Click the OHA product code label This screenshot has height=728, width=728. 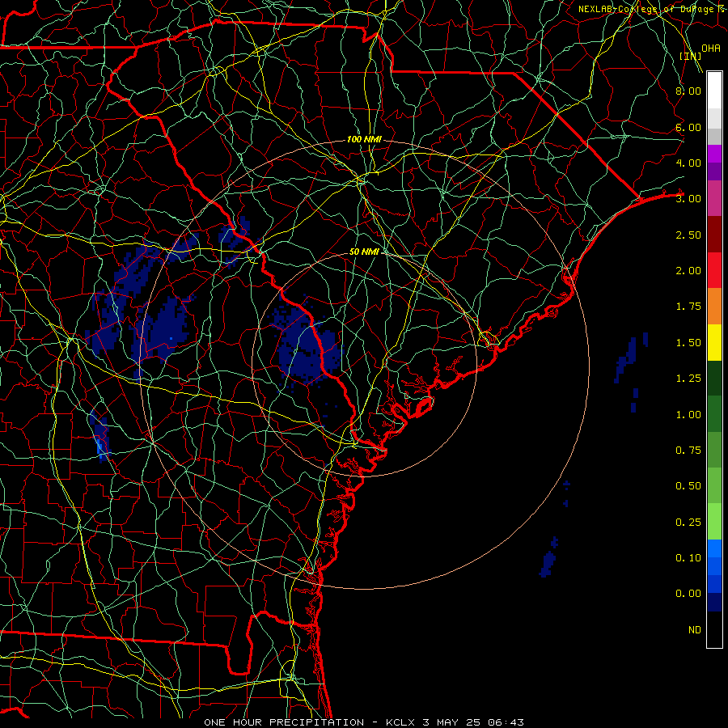pyautogui.click(x=711, y=49)
